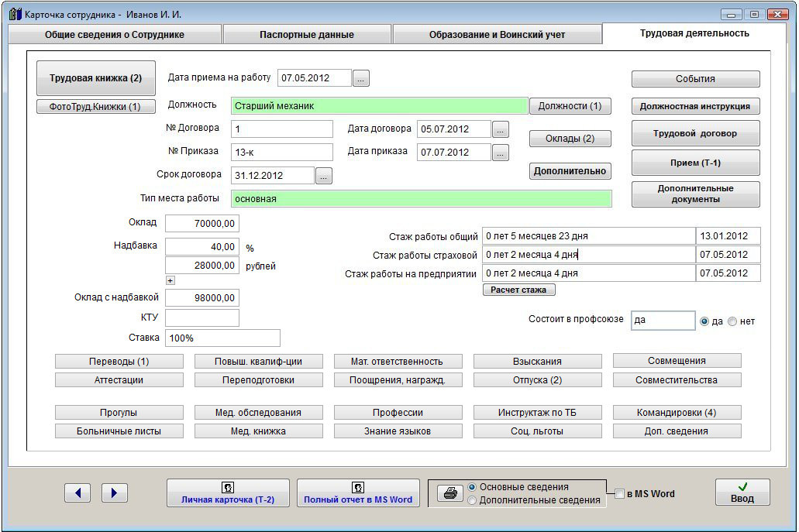Generate Полный отчет в MS Word

[x=358, y=493]
